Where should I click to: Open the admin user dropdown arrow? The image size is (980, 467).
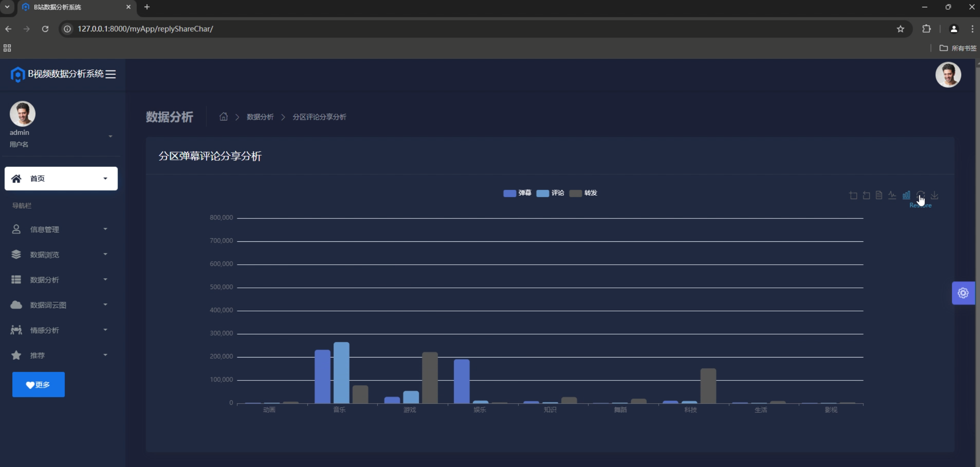click(x=110, y=136)
